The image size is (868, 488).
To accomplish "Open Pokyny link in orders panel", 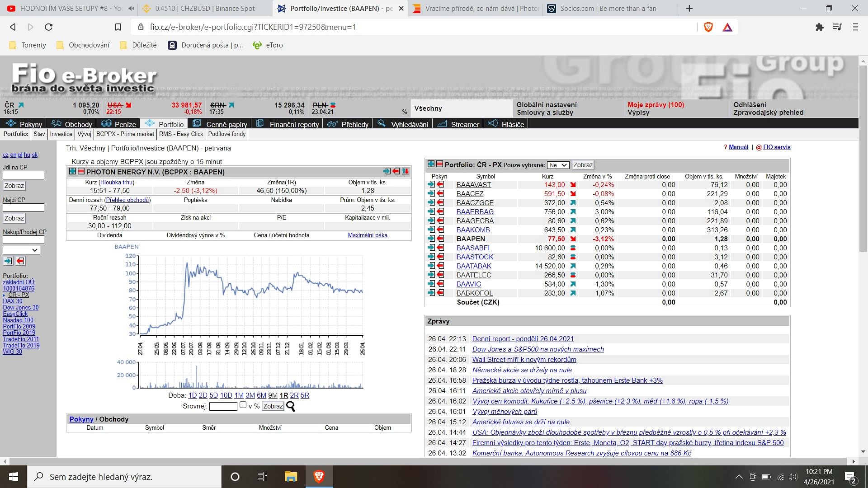I will (81, 419).
